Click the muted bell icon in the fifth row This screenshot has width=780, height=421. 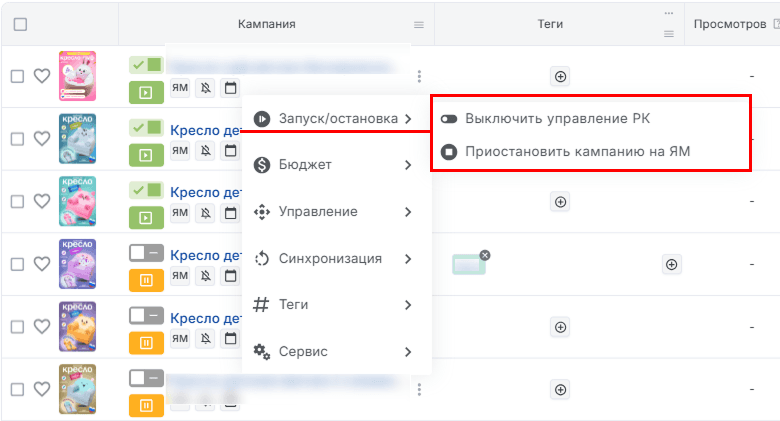click(205, 338)
